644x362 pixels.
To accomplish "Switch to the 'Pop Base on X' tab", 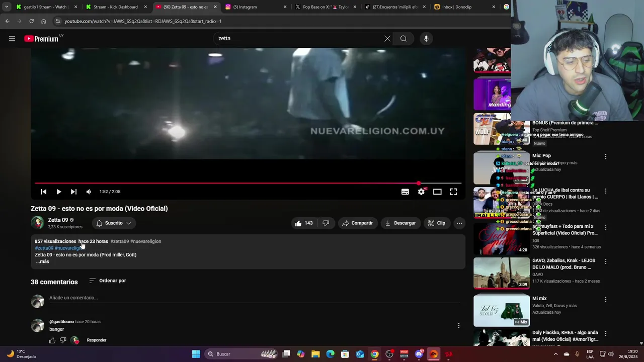I will (325, 7).
